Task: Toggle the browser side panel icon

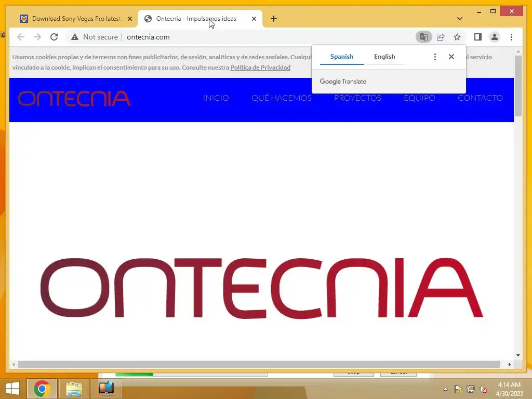Action: [478, 37]
